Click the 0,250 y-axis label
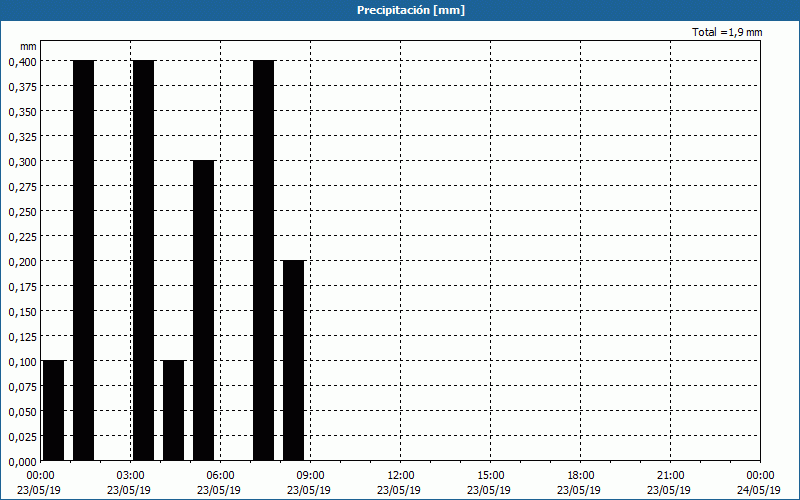 click(x=22, y=212)
